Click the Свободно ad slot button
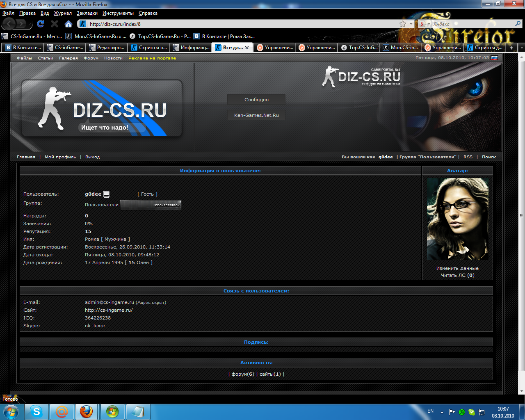The image size is (525, 420). tap(257, 100)
